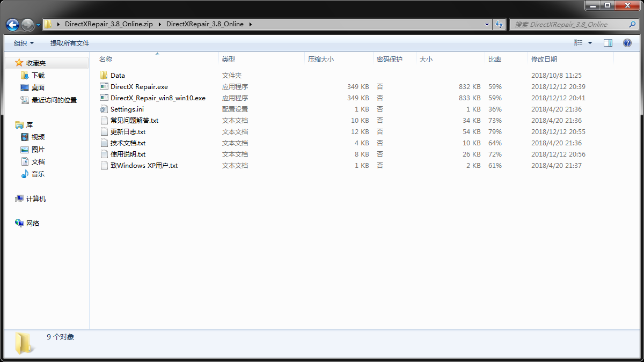
Task: Select 致Windows XP用户.txt file name
Action: click(x=144, y=166)
